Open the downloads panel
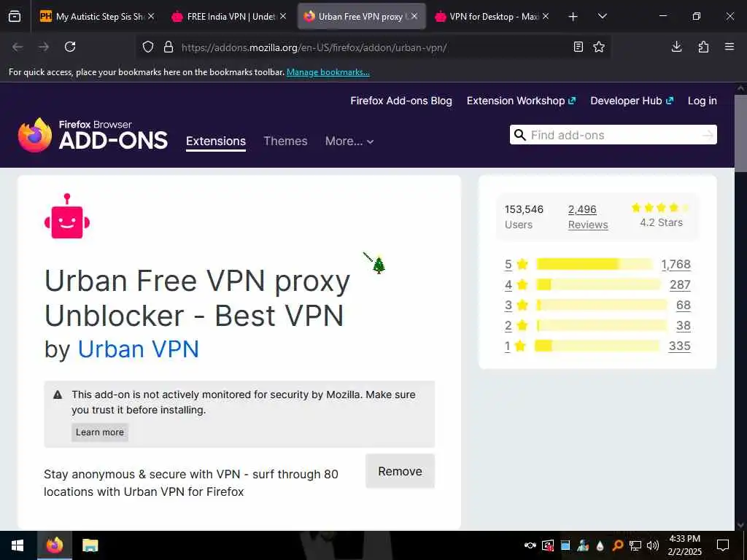 tap(676, 47)
